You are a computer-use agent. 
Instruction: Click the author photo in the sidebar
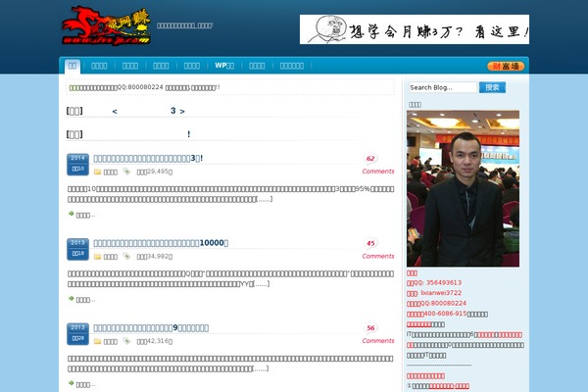click(x=464, y=189)
